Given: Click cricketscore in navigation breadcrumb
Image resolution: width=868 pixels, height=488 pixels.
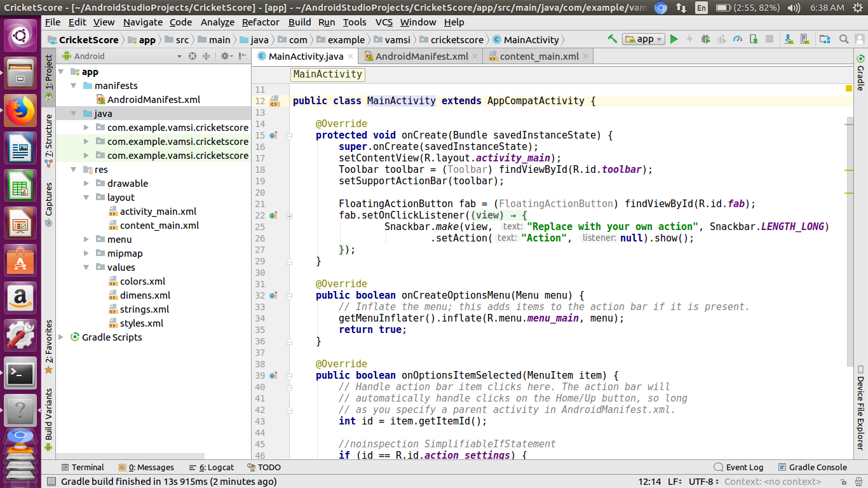Looking at the screenshot, I should pyautogui.click(x=457, y=39).
